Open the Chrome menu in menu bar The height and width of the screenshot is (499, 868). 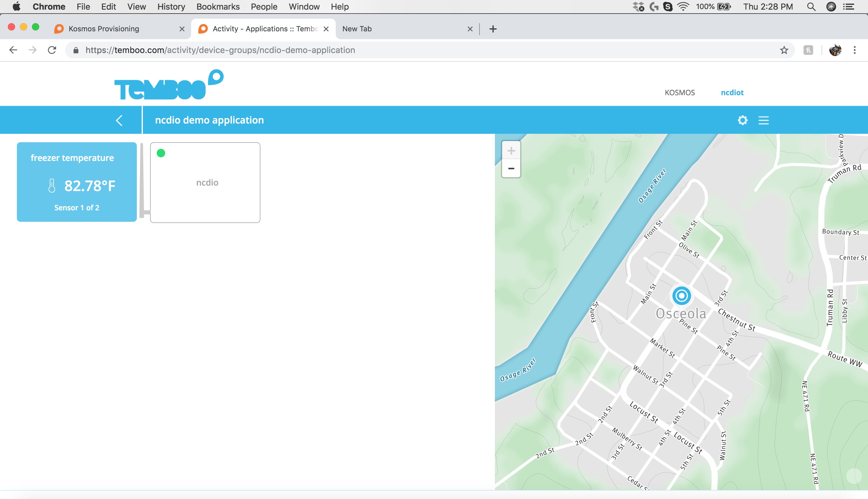(49, 7)
